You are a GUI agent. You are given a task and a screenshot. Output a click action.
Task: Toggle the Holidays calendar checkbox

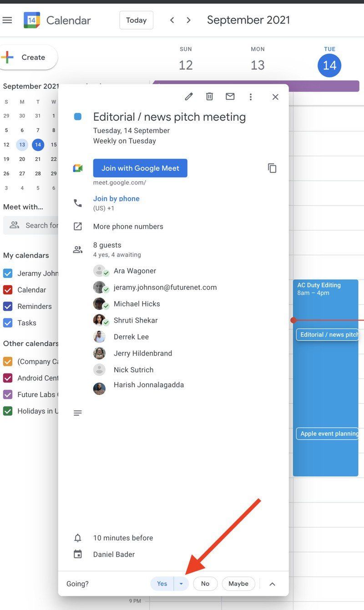click(x=8, y=411)
